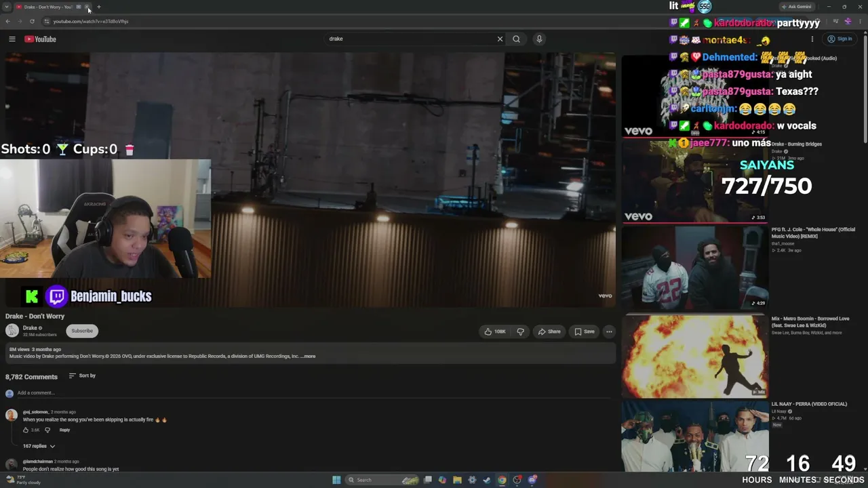
Task: Open Discord from the taskbar
Action: [532, 480]
